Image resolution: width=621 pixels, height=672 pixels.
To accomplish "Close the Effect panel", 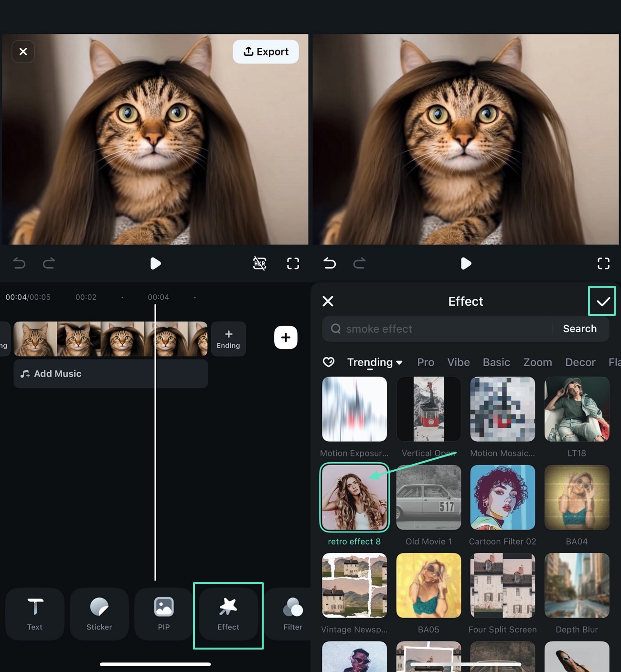I will coord(328,301).
